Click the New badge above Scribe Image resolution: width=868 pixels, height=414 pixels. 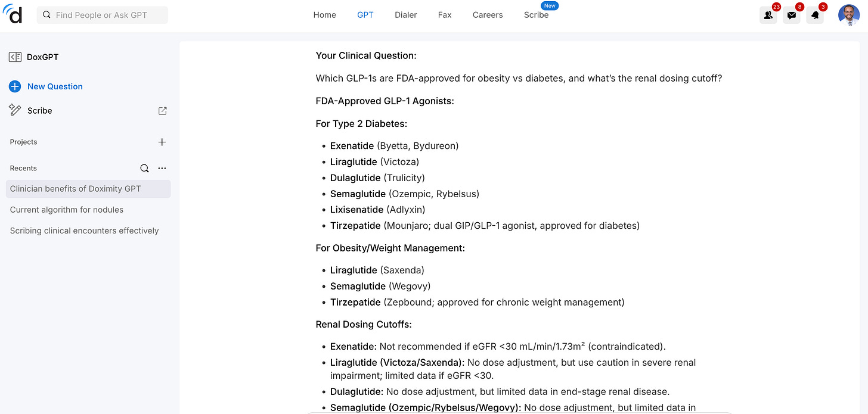550,5
